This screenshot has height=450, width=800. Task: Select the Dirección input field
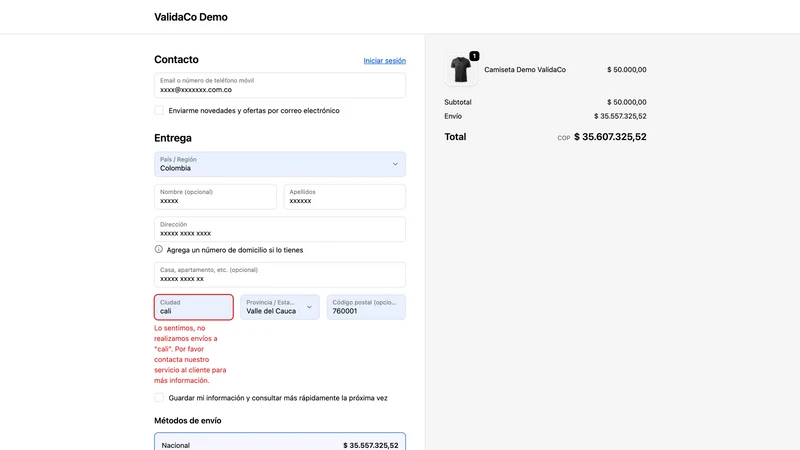pos(280,229)
